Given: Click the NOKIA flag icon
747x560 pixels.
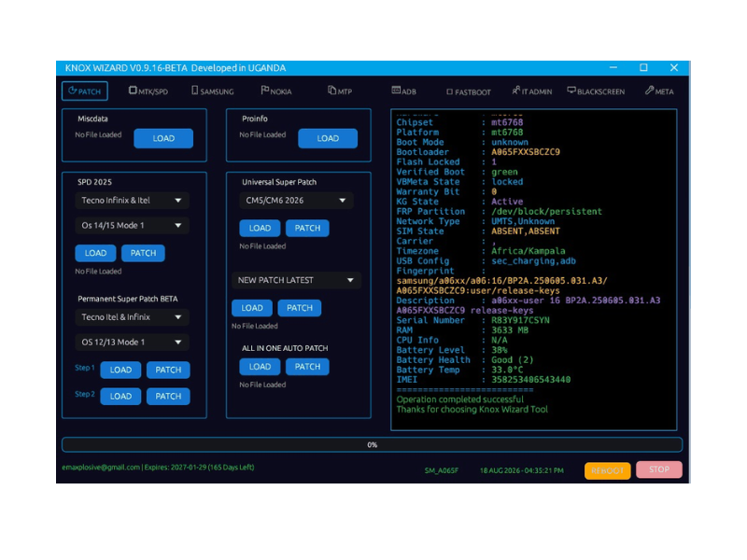Looking at the screenshot, I should [x=265, y=90].
